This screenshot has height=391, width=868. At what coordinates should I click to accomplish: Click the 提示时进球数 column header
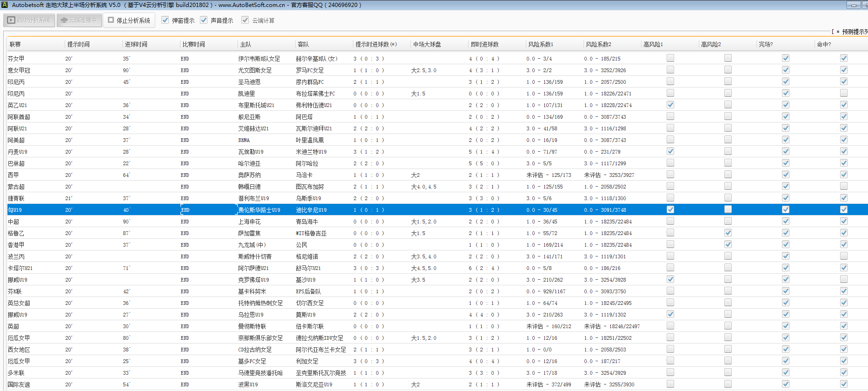coord(376,44)
